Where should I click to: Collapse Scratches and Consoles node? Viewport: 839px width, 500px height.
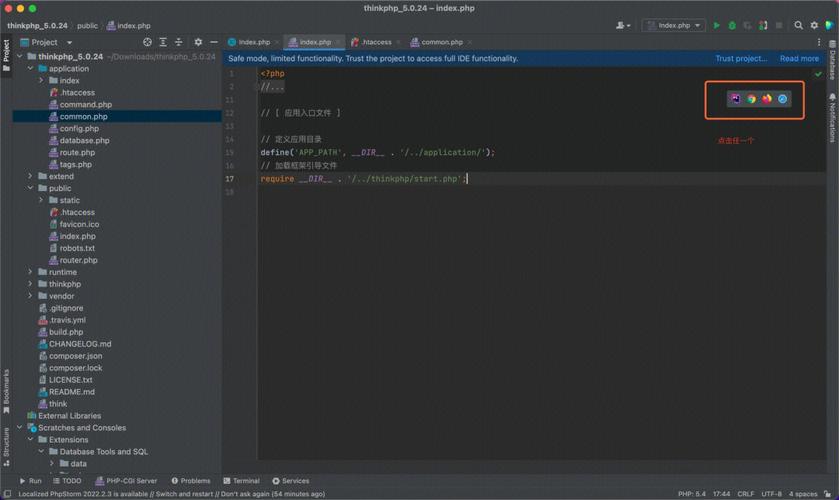pos(20,427)
